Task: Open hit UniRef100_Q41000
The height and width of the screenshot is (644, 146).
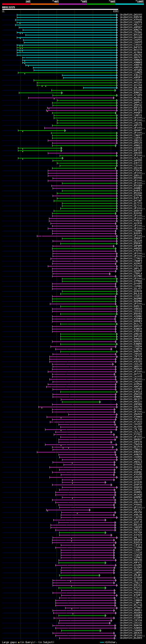Action: pos(131,15)
